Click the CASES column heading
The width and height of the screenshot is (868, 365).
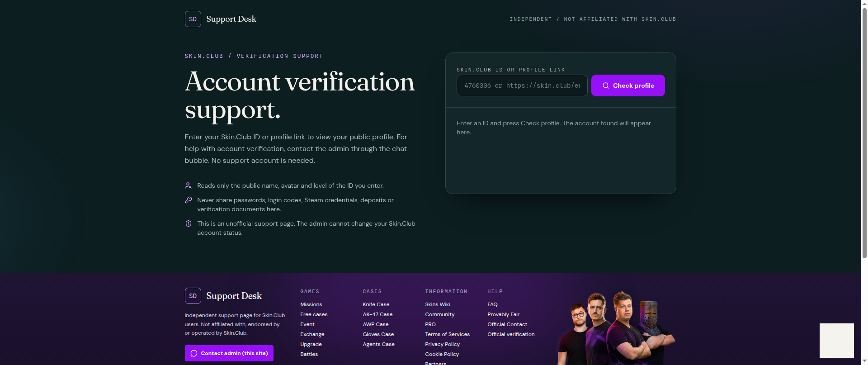(372, 291)
